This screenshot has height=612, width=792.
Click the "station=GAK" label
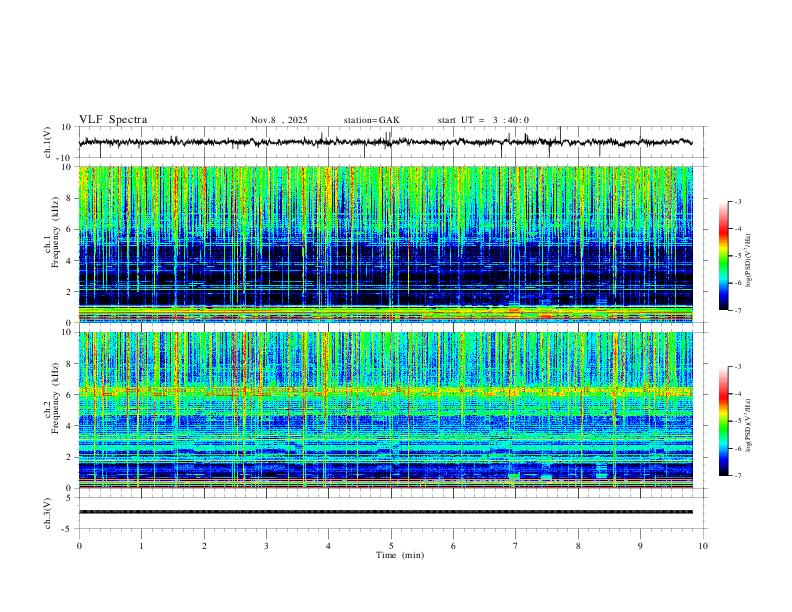pos(371,120)
